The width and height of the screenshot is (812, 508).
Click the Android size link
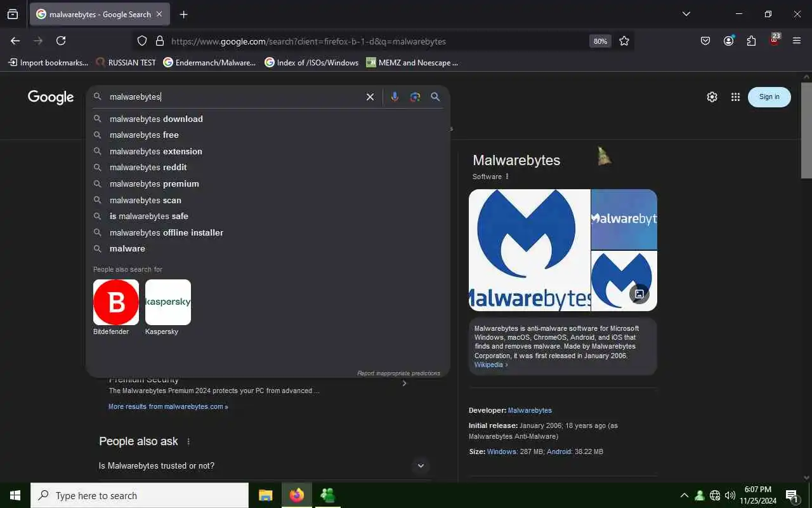559,452
